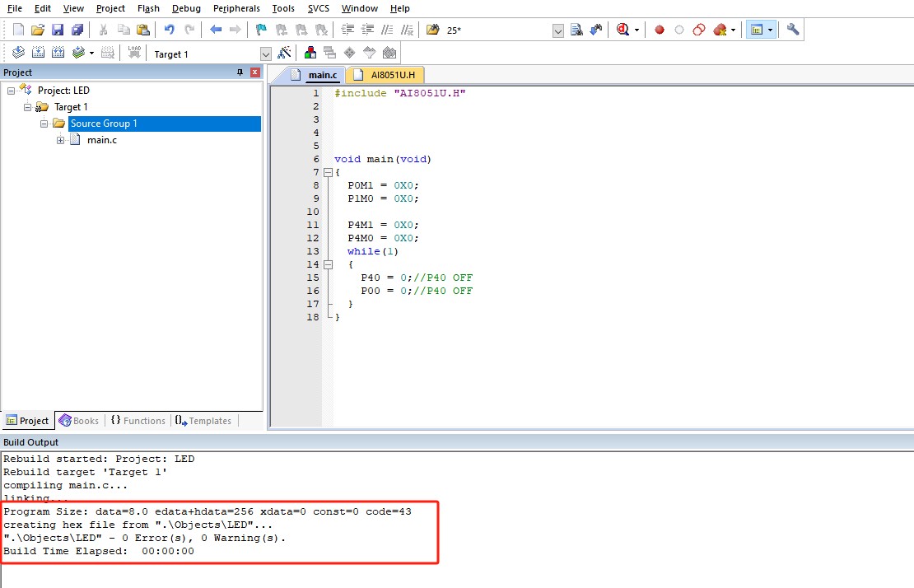Collapse the Source Group 1 node

tap(44, 124)
